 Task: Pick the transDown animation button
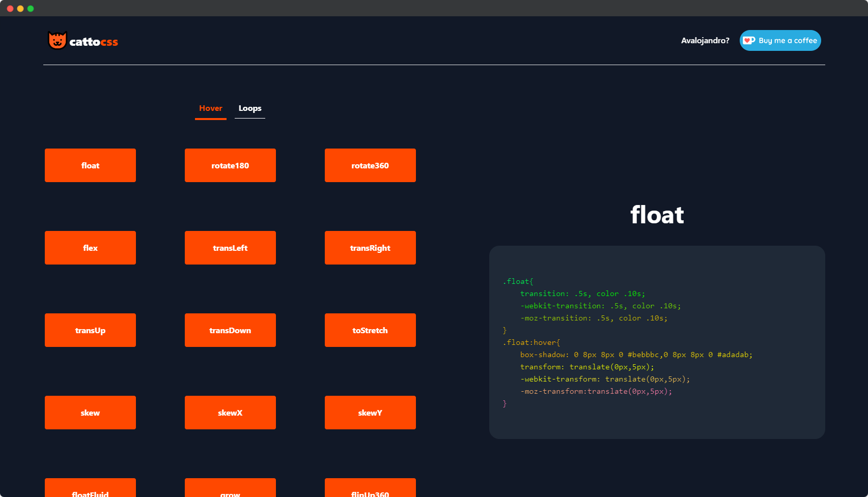(230, 330)
